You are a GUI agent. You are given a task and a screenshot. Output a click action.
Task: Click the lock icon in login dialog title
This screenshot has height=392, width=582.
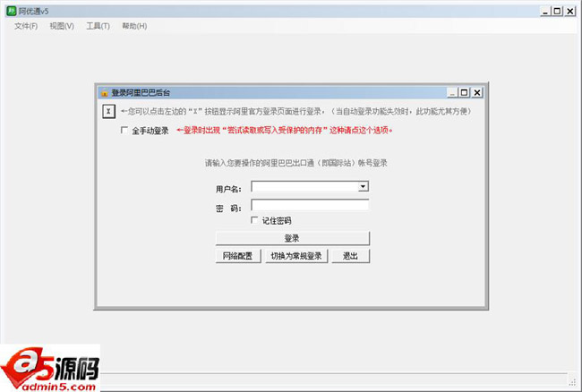(x=105, y=93)
